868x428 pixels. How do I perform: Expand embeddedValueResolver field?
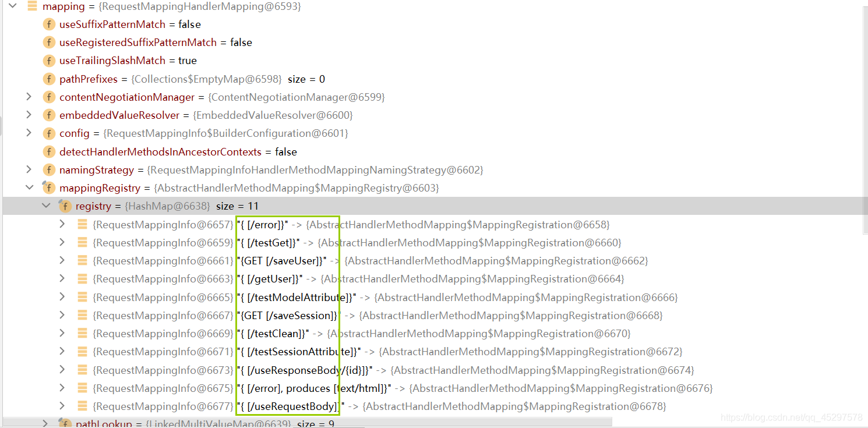[29, 115]
